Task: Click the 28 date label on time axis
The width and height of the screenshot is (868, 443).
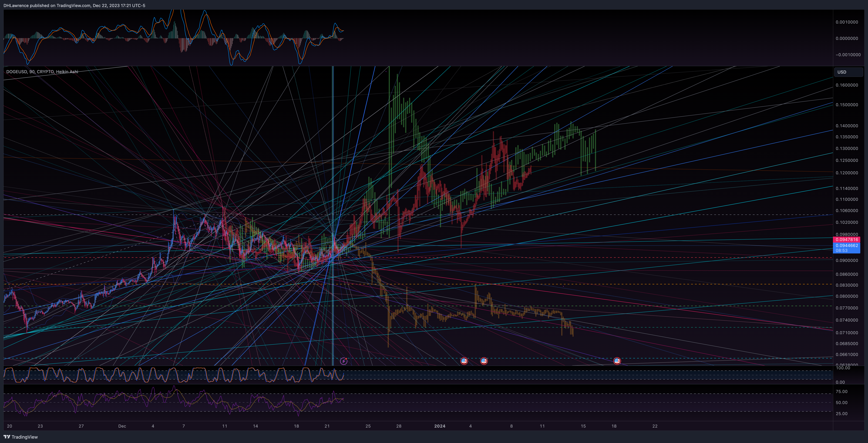Action: [399, 426]
